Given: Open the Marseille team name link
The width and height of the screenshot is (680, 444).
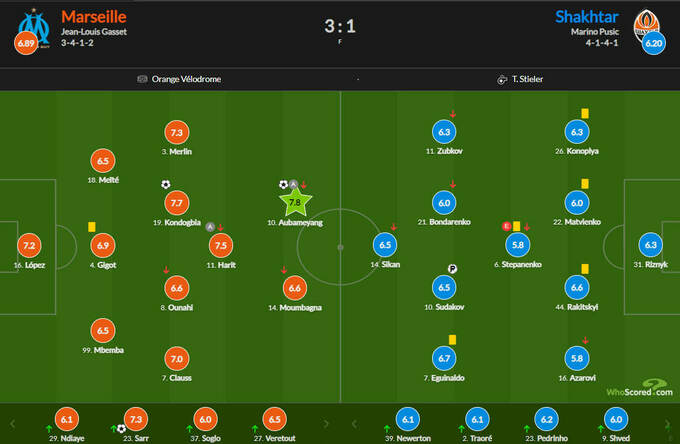Looking at the screenshot, I should coord(94,17).
